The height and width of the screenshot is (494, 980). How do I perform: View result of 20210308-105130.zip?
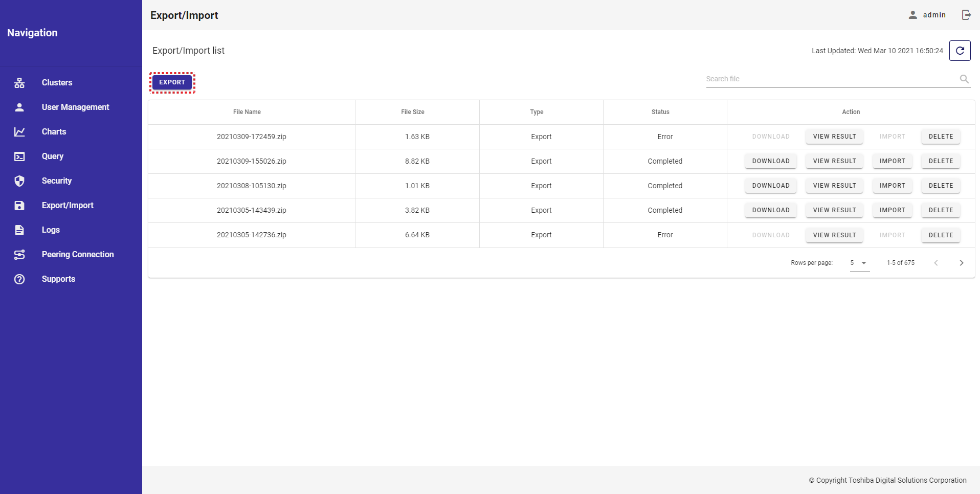pos(834,186)
